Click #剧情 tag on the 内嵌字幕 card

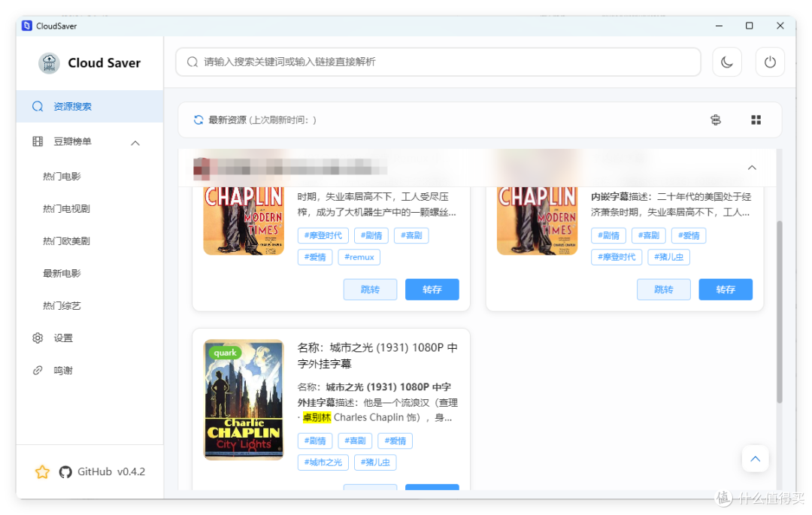608,235
